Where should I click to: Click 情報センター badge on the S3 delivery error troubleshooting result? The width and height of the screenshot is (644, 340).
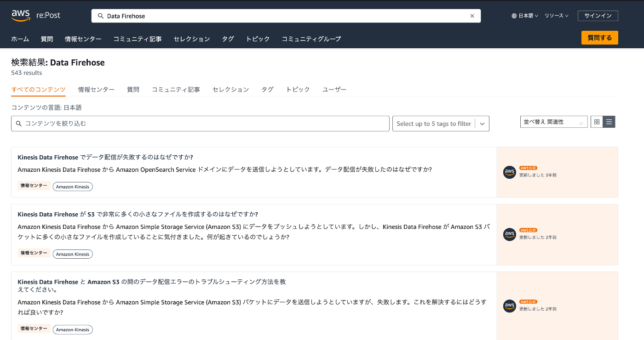tap(34, 329)
